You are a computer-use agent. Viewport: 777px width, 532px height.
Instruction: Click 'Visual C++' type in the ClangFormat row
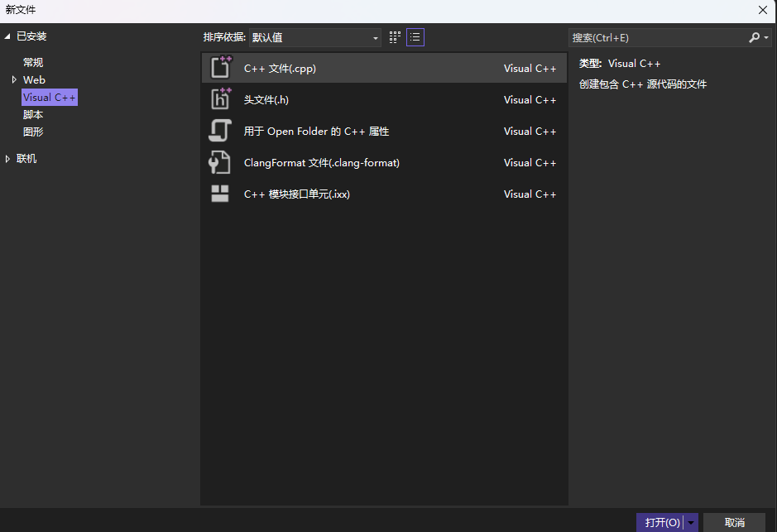530,162
